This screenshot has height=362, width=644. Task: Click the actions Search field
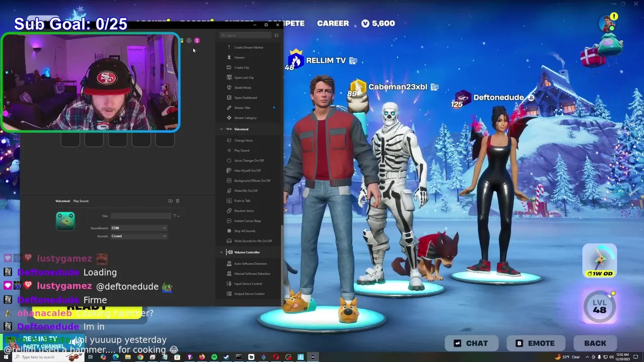tap(246, 35)
